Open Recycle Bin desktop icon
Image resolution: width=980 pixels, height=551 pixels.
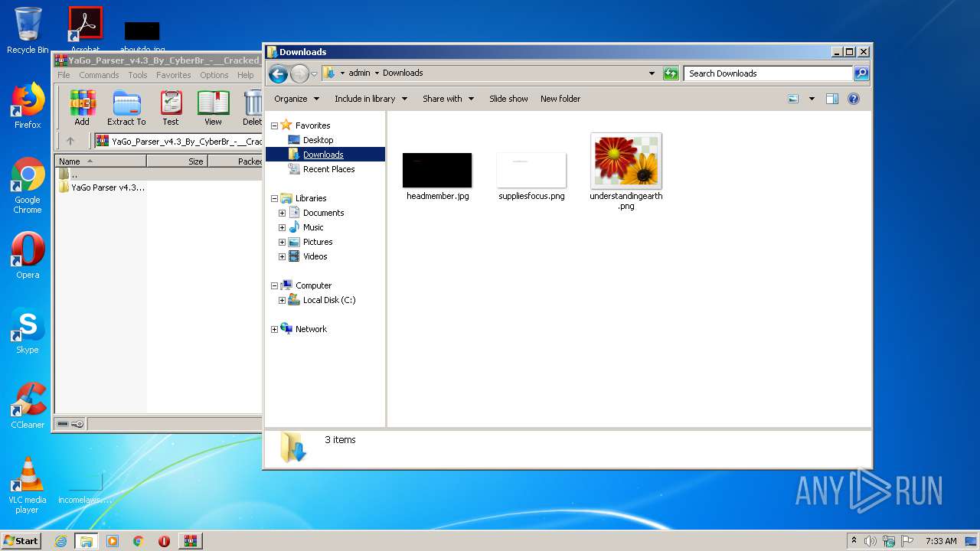point(28,31)
